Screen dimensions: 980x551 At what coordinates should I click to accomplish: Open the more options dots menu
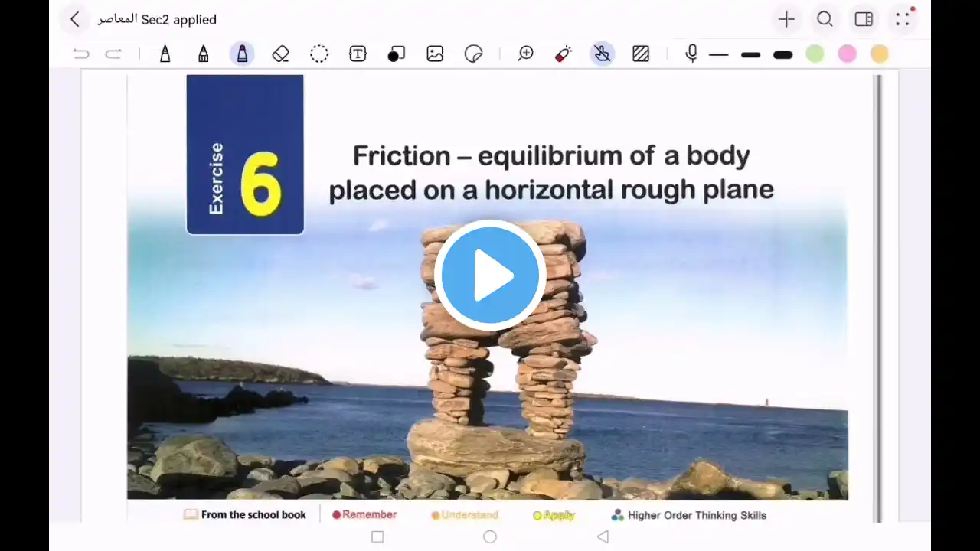[903, 18]
